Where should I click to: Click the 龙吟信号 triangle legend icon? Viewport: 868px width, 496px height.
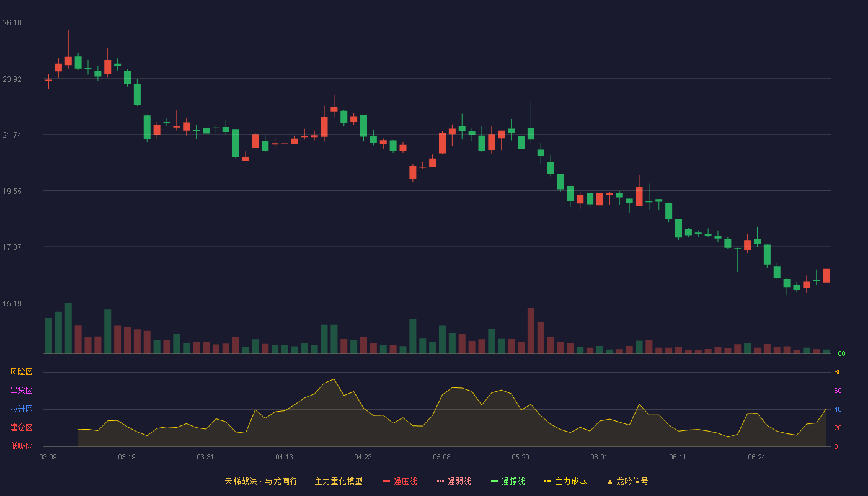(610, 481)
